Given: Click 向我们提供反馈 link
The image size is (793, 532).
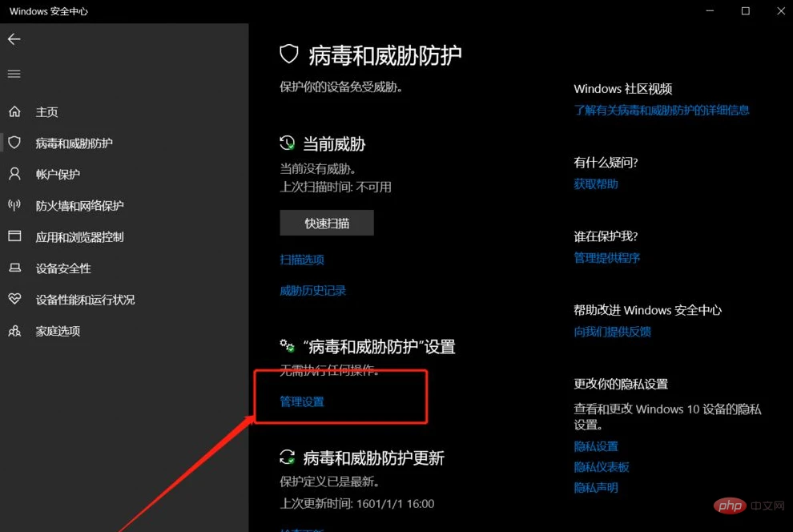Looking at the screenshot, I should 613,331.
